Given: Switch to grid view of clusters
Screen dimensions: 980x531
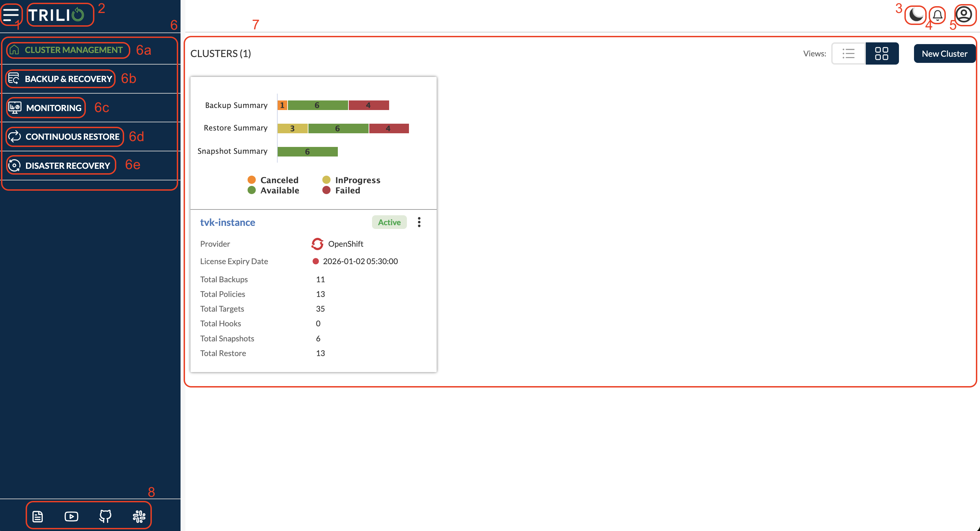Looking at the screenshot, I should (x=882, y=54).
